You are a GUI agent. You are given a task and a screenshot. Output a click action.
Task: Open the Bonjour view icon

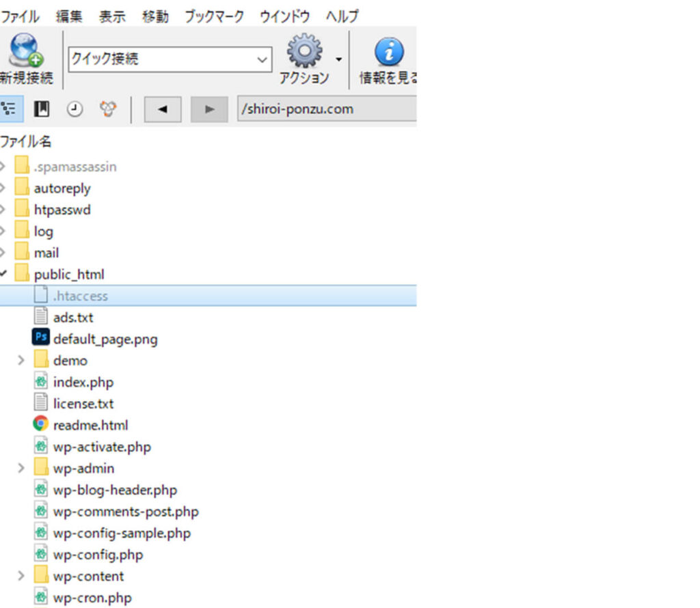click(107, 109)
